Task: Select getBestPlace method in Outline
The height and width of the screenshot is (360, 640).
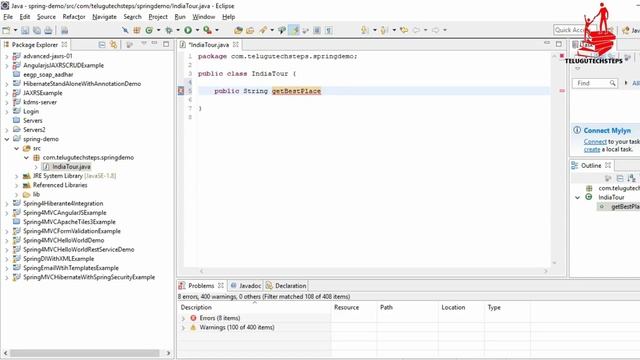Action: [x=624, y=207]
